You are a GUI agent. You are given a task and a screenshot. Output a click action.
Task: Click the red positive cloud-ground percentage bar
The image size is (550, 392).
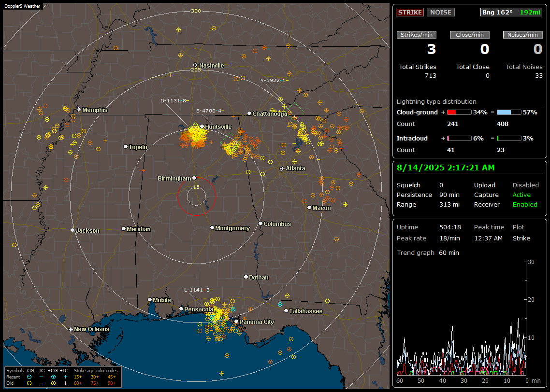click(x=459, y=112)
